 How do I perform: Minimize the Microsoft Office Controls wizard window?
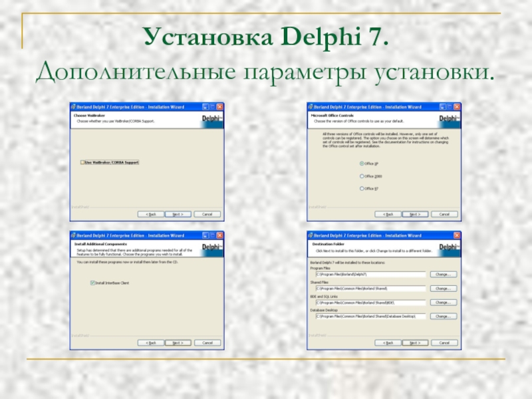click(x=443, y=107)
